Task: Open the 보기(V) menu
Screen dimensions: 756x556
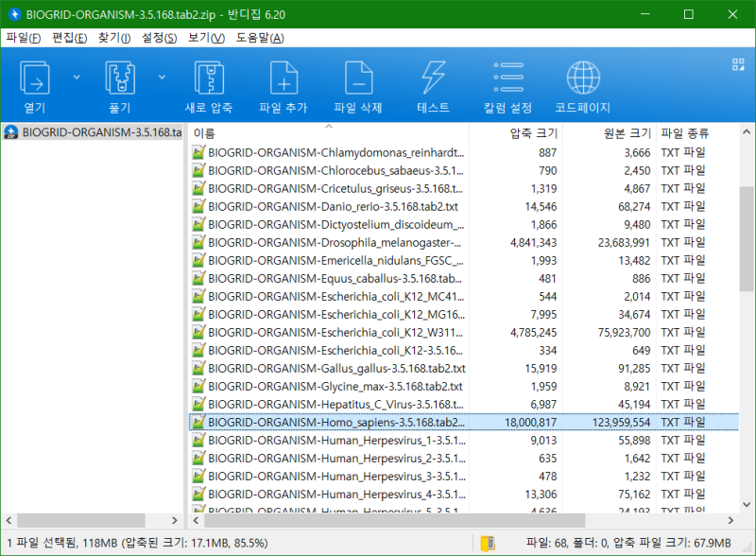Action: [x=206, y=38]
